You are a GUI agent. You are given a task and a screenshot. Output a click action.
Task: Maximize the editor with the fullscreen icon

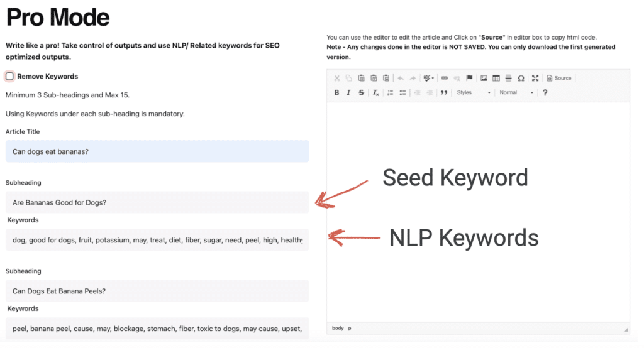tap(535, 79)
